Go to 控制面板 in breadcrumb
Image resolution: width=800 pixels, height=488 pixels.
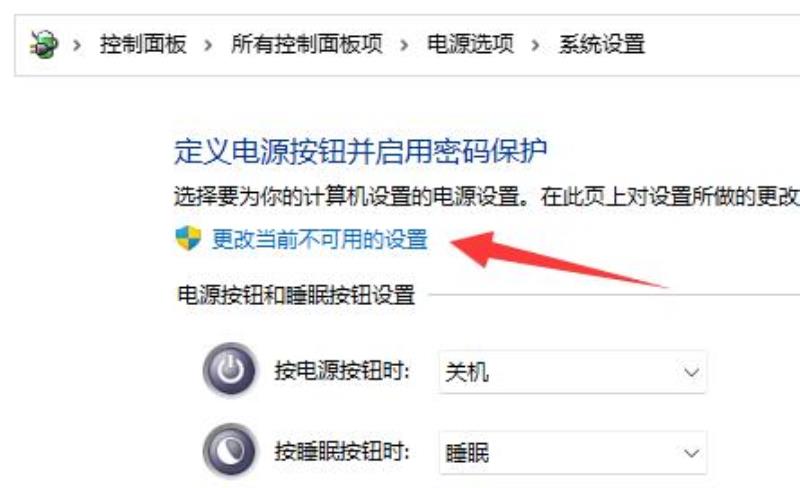coord(143,44)
